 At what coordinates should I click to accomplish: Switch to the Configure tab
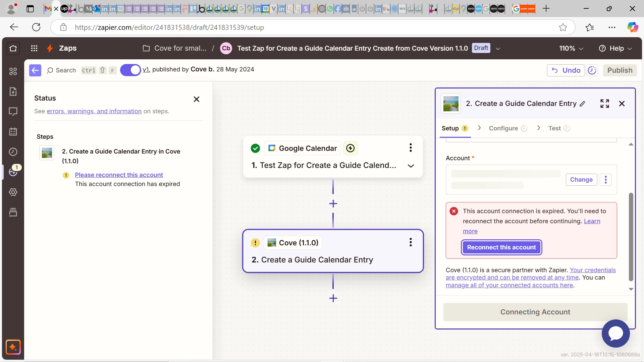[x=508, y=128]
